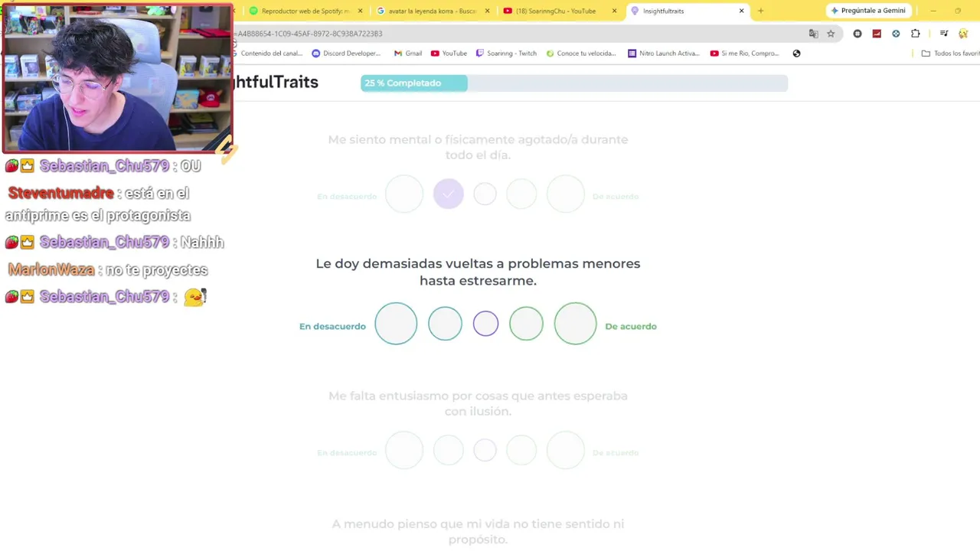Open the Gmail bookmark
The width and height of the screenshot is (980, 551).
point(408,54)
